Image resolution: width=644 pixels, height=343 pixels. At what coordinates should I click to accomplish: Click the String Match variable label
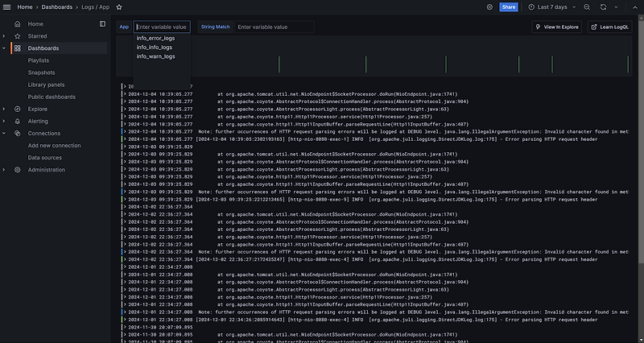[x=215, y=27]
